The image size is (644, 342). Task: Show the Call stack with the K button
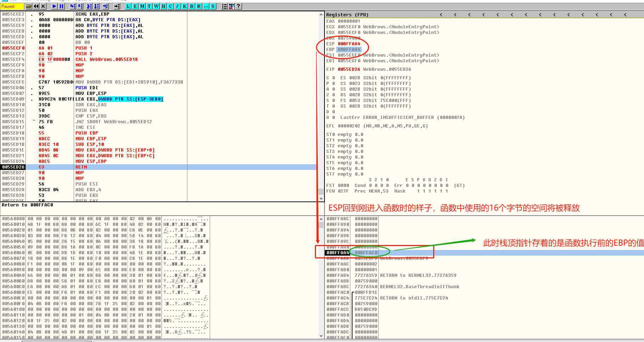185,6
